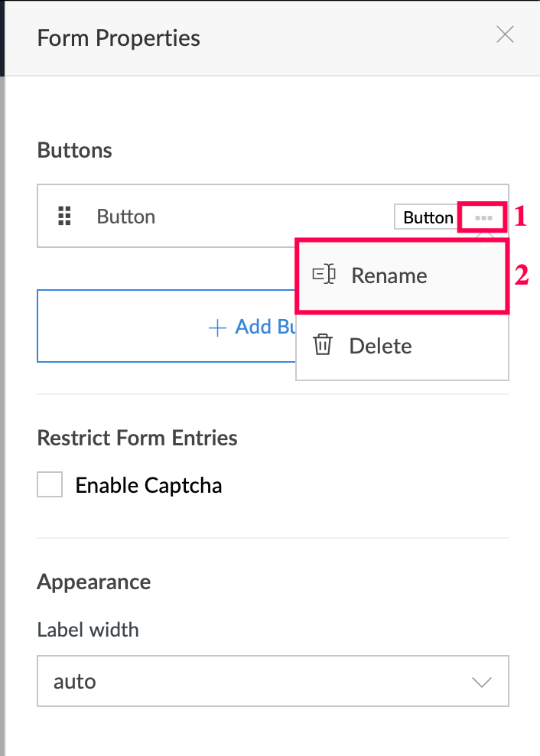This screenshot has width=540, height=756.
Task: Close the Form Properties panel
Action: tap(505, 34)
